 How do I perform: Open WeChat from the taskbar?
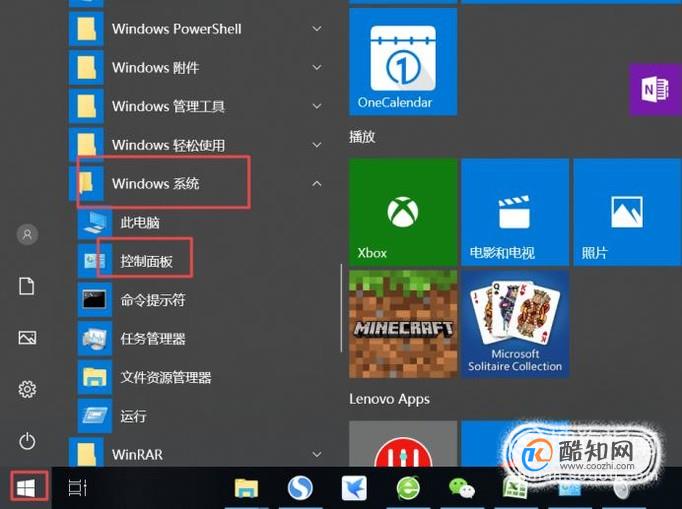tap(462, 488)
